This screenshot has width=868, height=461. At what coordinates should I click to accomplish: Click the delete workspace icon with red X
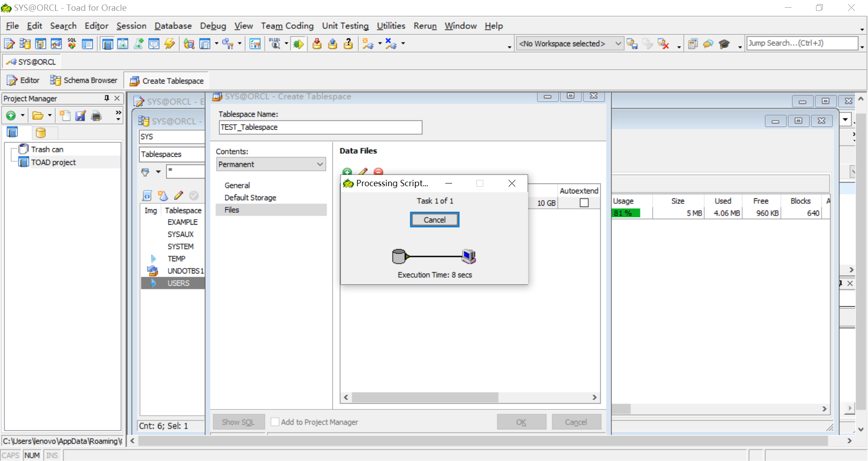click(x=663, y=44)
